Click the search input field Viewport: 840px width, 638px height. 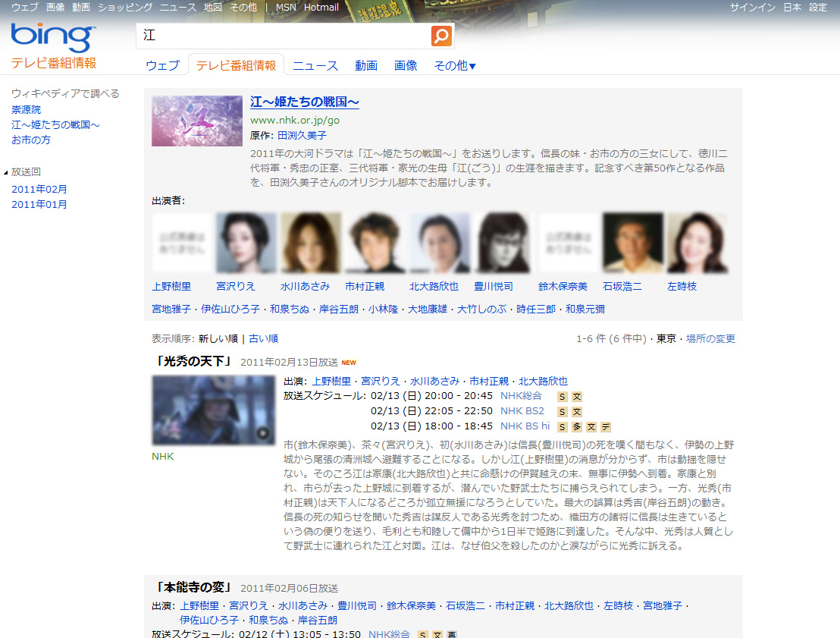click(283, 36)
